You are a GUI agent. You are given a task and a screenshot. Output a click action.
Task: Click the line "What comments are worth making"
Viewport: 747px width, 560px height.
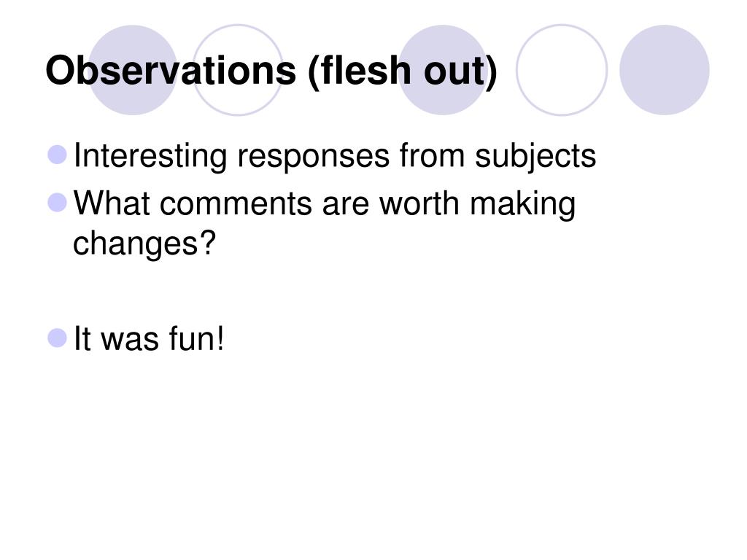325,205
